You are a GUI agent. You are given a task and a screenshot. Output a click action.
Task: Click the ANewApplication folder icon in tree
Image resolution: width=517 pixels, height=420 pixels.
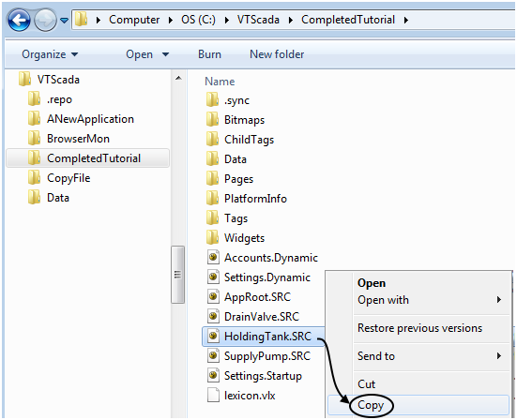[x=35, y=118]
